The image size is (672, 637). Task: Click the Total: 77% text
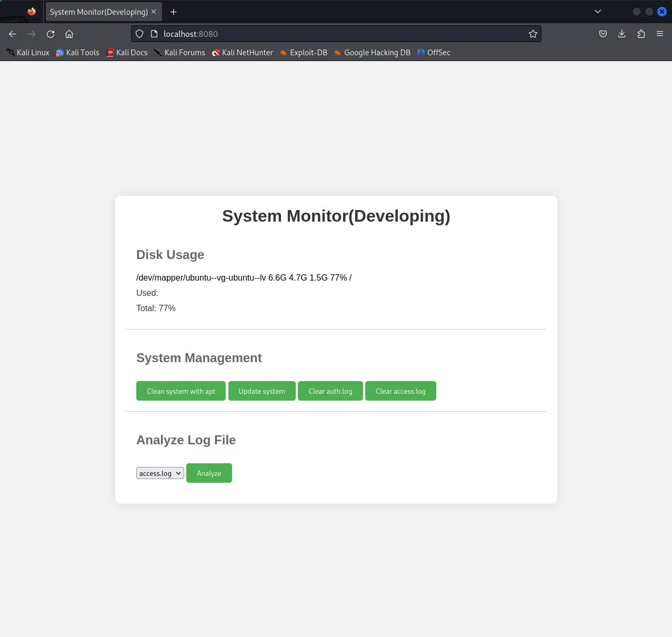tap(156, 308)
